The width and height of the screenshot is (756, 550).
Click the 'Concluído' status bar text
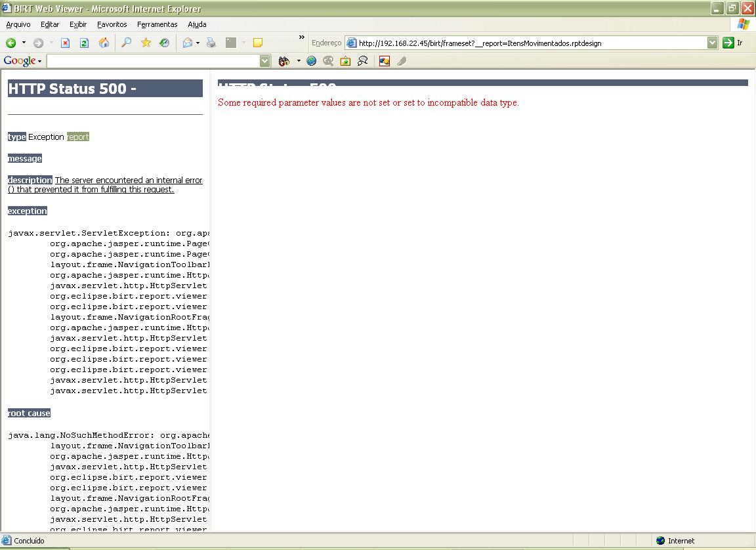(x=29, y=541)
